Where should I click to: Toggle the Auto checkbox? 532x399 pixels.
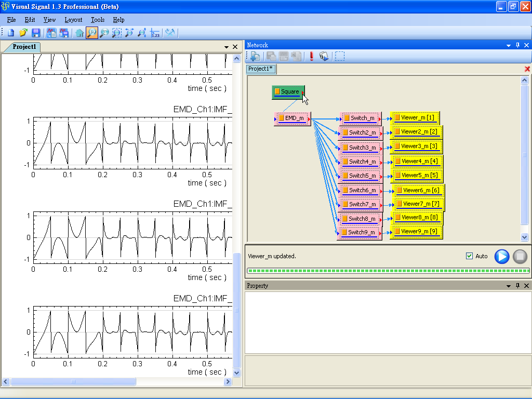pos(470,256)
